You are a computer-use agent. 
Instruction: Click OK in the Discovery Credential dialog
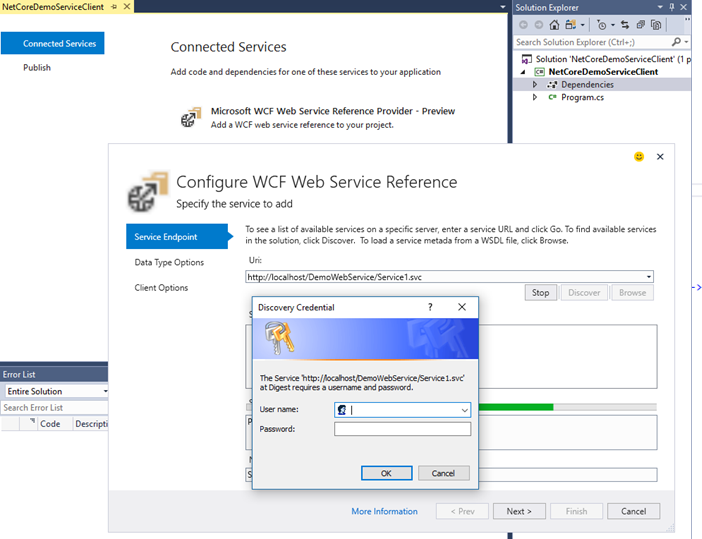pos(386,473)
